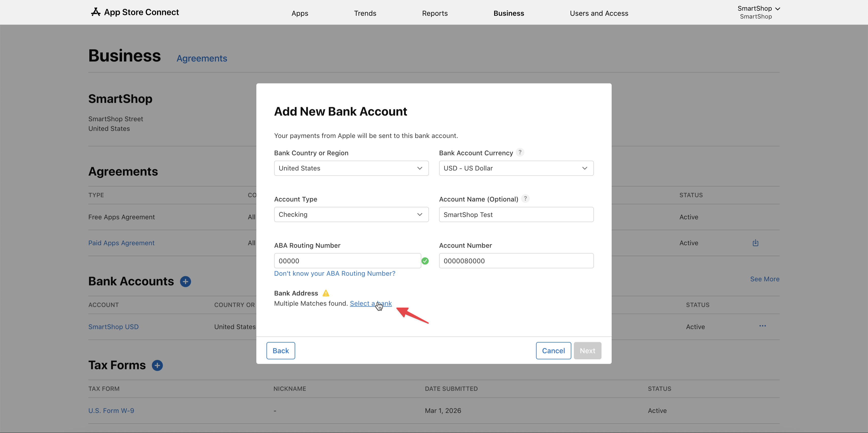The width and height of the screenshot is (868, 433).
Task: Open Don't know your ABA Routing Number link
Action: [x=335, y=273]
